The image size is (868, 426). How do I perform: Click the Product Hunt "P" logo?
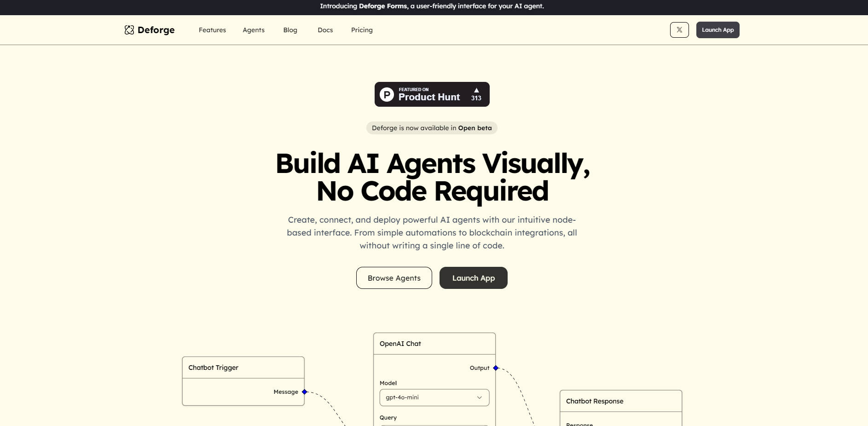tap(387, 94)
